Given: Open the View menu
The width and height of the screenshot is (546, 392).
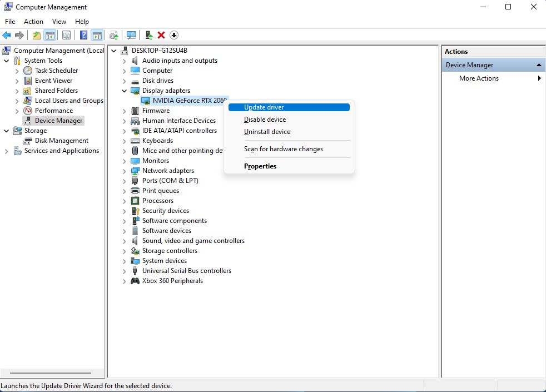Looking at the screenshot, I should (x=59, y=22).
